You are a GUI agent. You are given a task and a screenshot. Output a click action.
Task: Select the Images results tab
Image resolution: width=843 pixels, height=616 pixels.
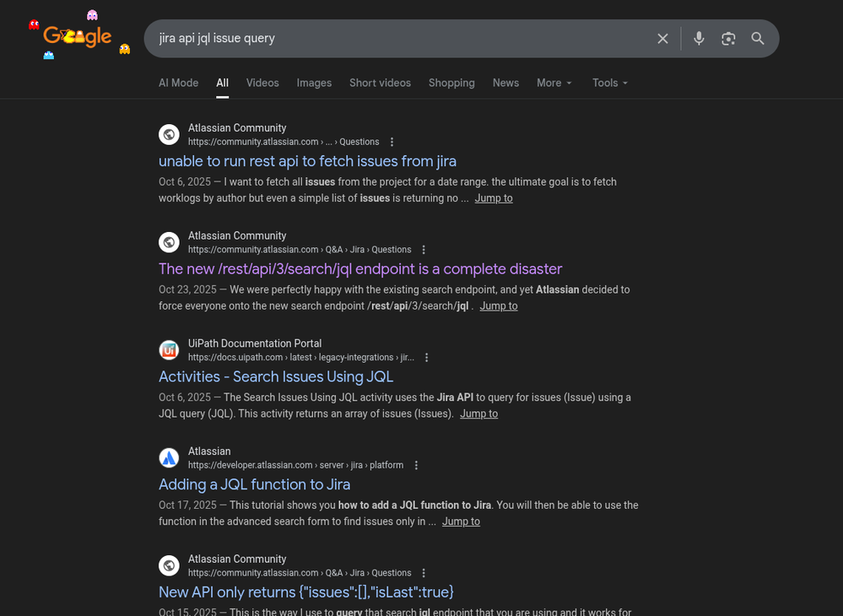[314, 83]
